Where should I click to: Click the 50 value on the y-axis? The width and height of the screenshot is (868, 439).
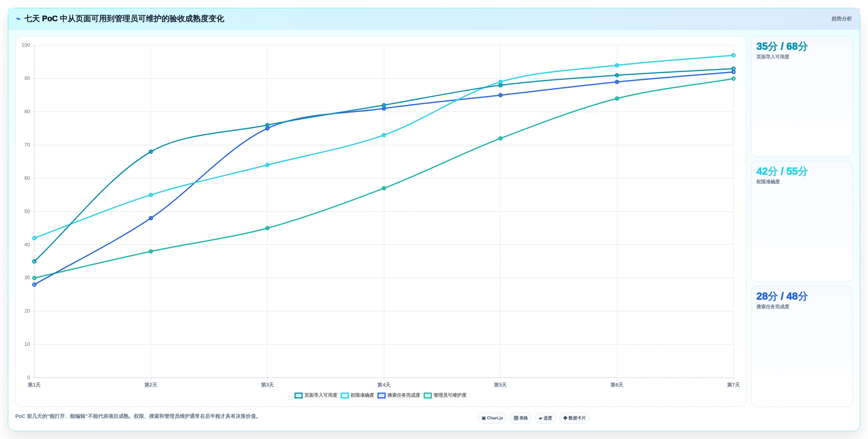[x=27, y=211]
